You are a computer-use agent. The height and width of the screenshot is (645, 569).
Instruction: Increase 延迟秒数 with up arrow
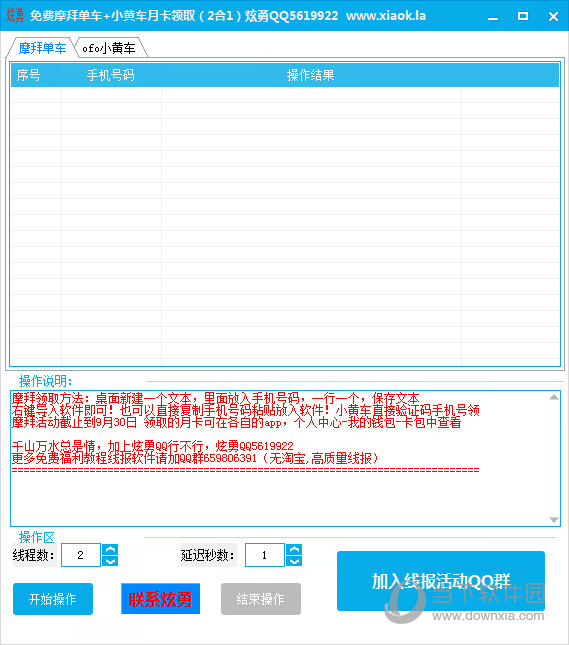[x=294, y=550]
